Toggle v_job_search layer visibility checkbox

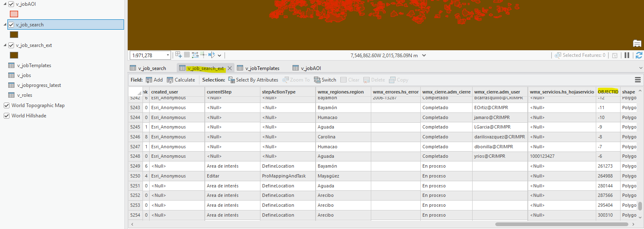11,25
